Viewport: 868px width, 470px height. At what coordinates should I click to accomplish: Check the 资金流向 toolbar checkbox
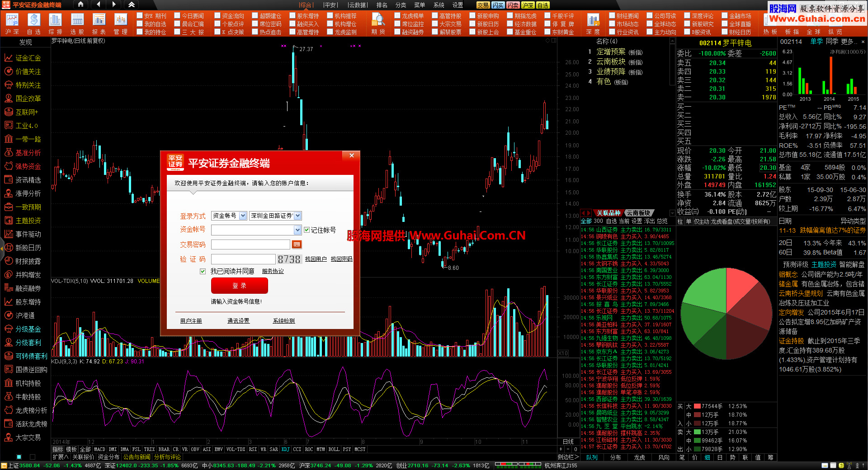point(217,16)
